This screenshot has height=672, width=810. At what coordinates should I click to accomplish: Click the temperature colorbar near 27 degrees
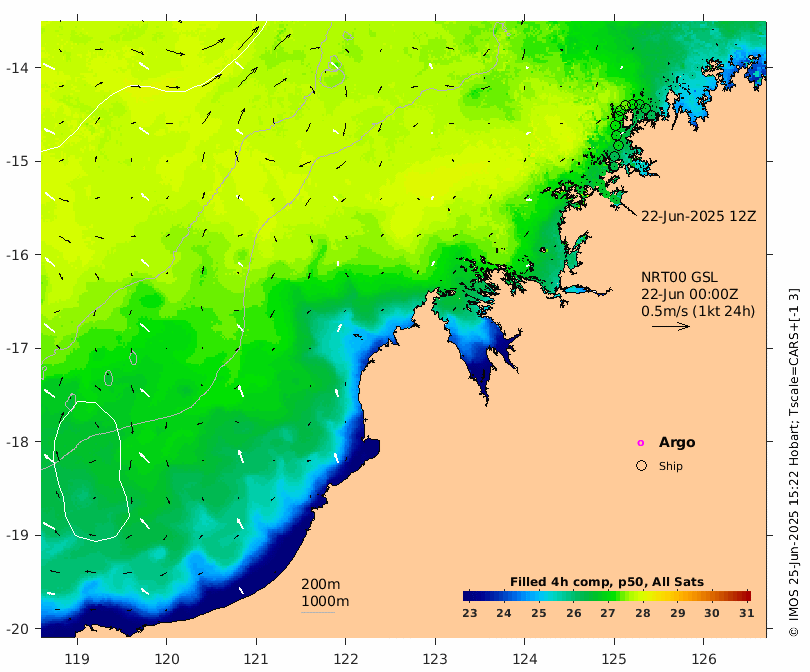pos(608,596)
